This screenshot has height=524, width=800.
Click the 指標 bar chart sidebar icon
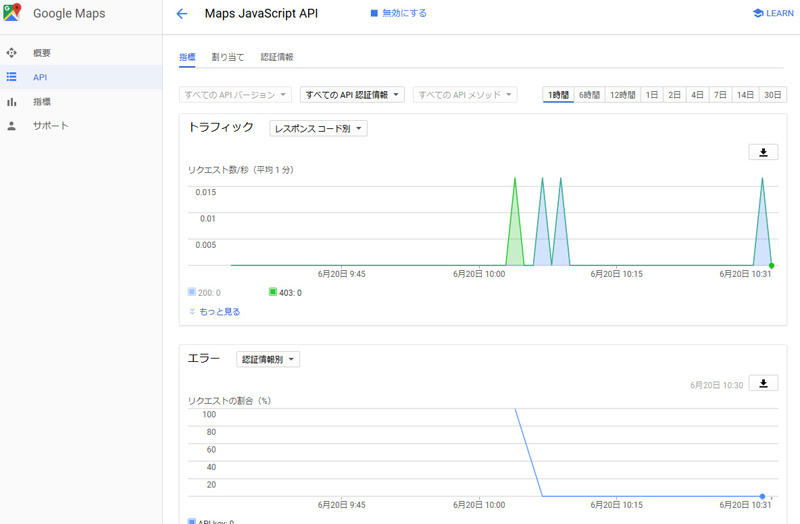pos(12,101)
